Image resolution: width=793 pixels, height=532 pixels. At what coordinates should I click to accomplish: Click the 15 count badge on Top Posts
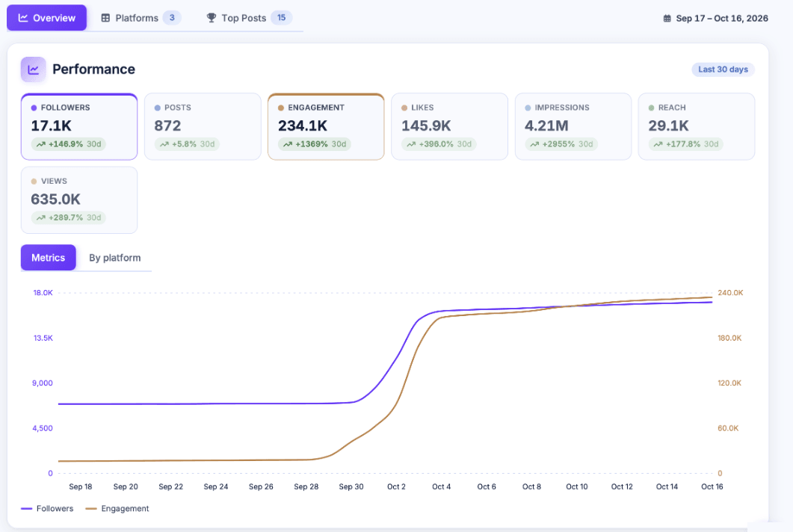pyautogui.click(x=281, y=18)
